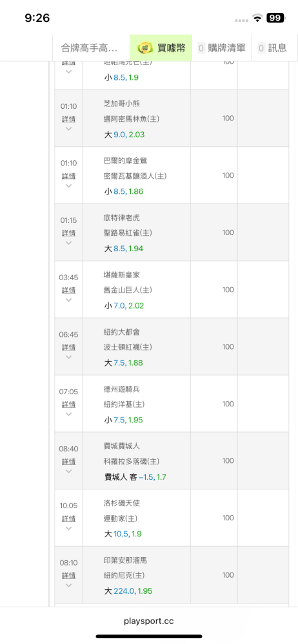Tap the 大 224.0, 1.95 pick text

(128, 591)
